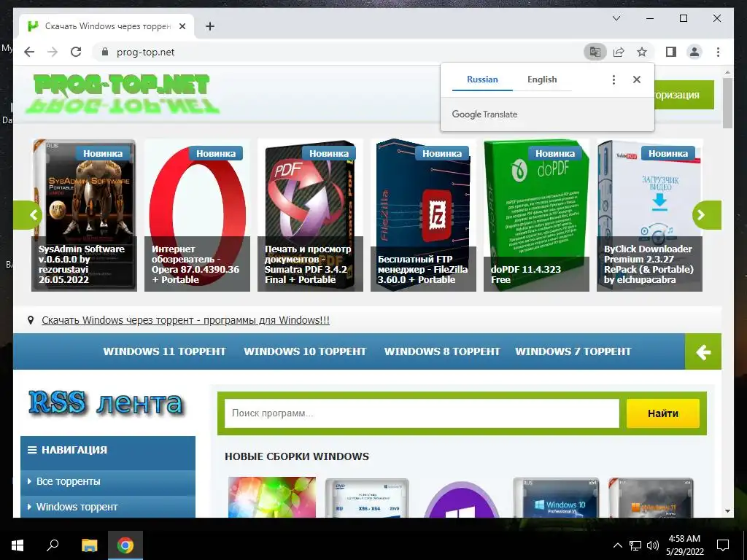Open doPDF 11.4.323 Free card

point(536,215)
